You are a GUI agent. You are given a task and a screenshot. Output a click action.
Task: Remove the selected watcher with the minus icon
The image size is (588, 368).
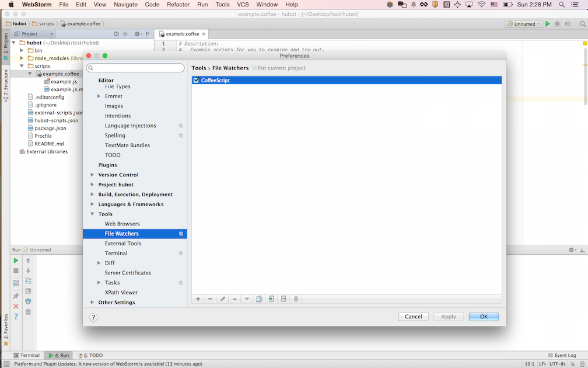coord(211,299)
